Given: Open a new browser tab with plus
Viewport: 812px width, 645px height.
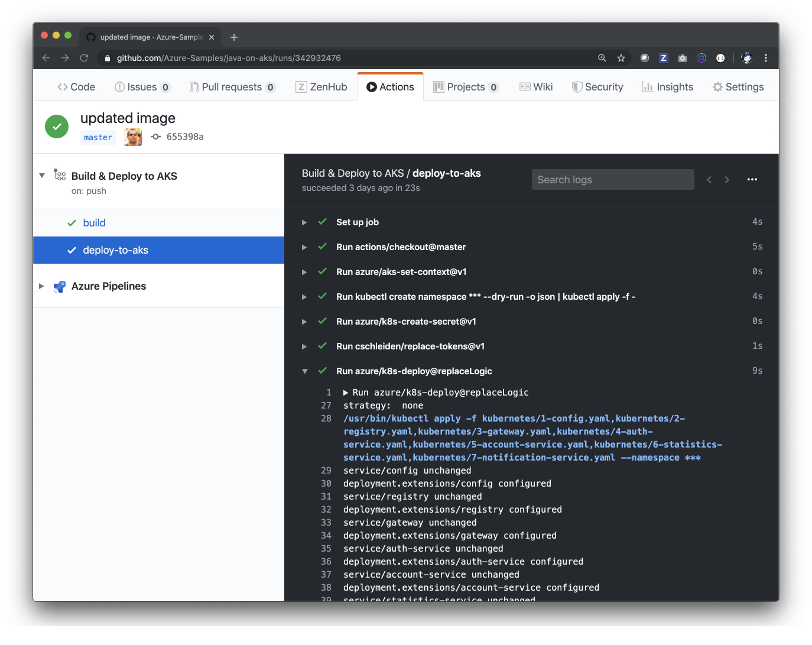Looking at the screenshot, I should point(234,37).
